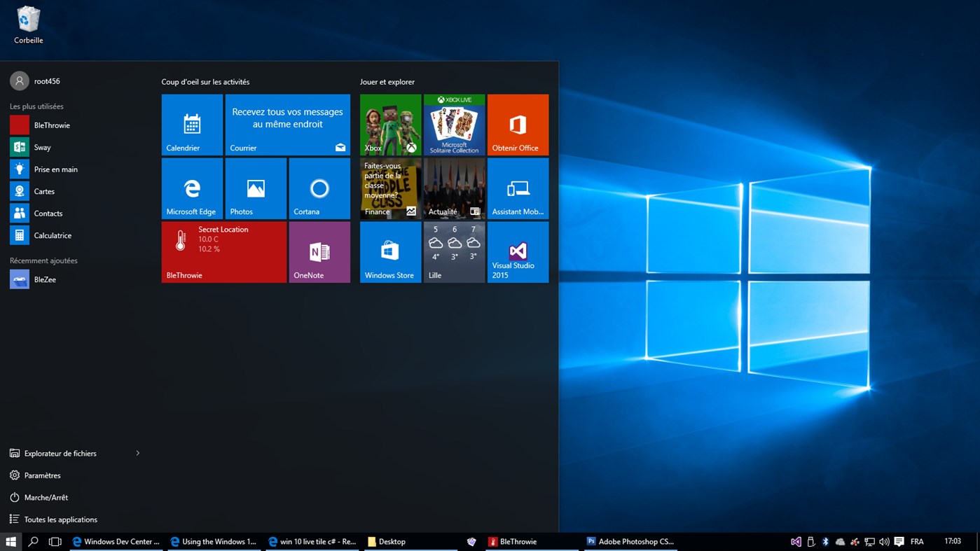Launch Microsoft Edge from the tile grid
This screenshot has width=980, height=551.
192,188
